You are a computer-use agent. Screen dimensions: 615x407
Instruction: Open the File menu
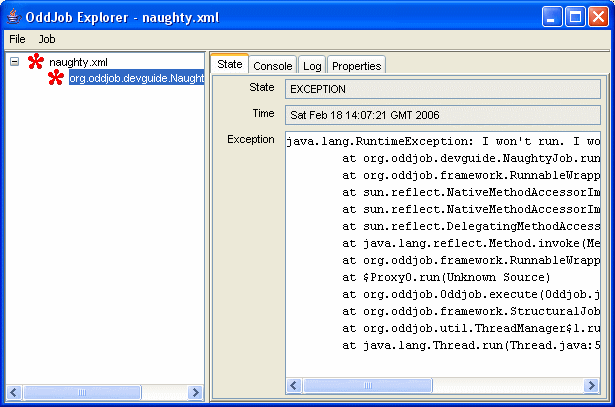pyautogui.click(x=18, y=39)
